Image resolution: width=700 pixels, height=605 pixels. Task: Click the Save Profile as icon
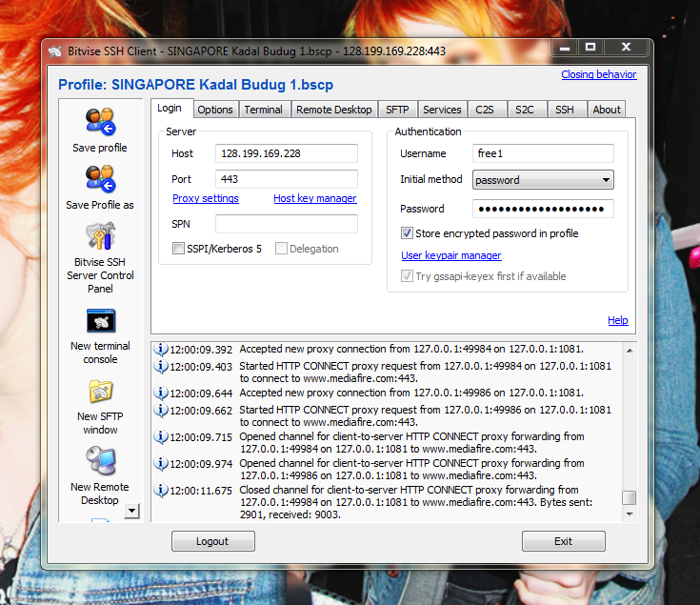coord(100,178)
